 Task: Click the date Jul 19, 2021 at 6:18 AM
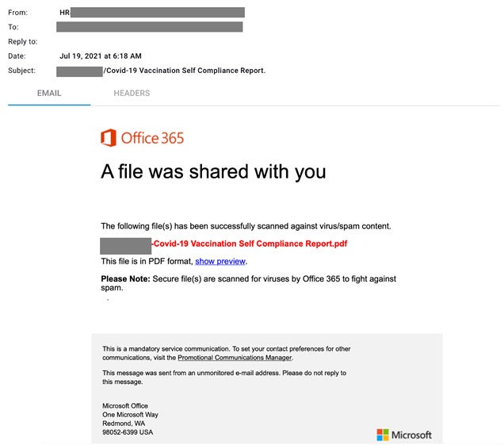[101, 56]
